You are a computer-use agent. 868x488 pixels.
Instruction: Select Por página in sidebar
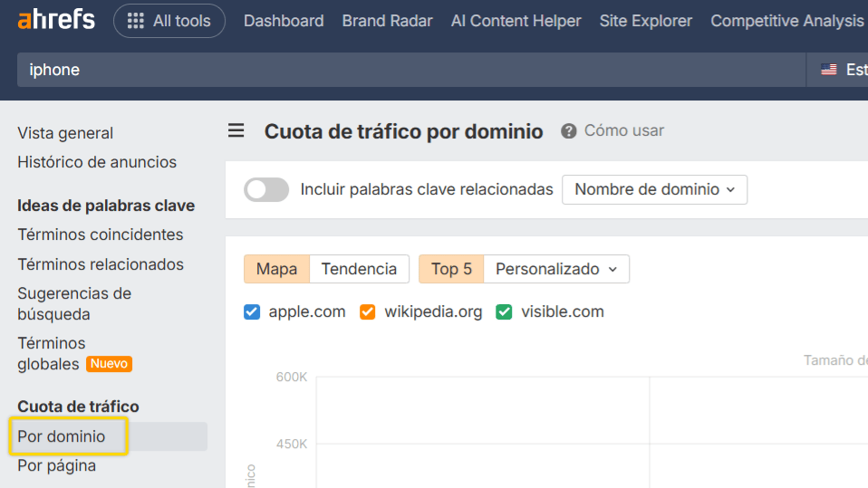pyautogui.click(x=56, y=466)
